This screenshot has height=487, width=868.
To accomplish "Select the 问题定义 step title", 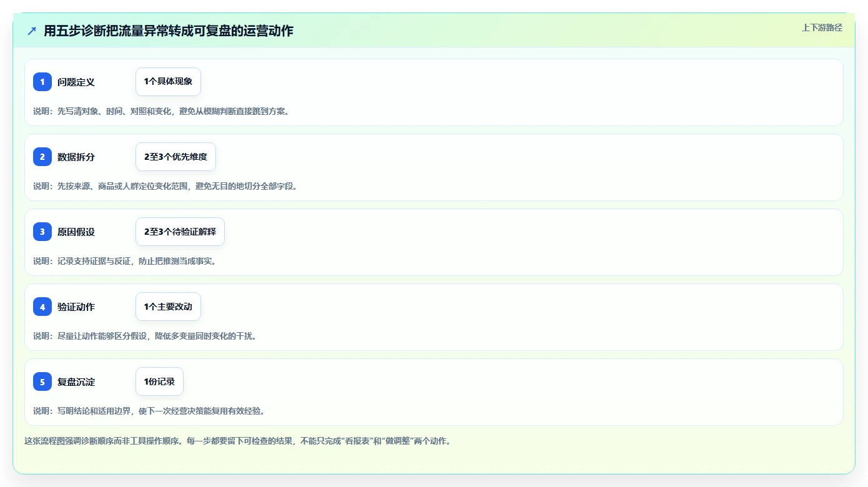I will click(x=76, y=82).
